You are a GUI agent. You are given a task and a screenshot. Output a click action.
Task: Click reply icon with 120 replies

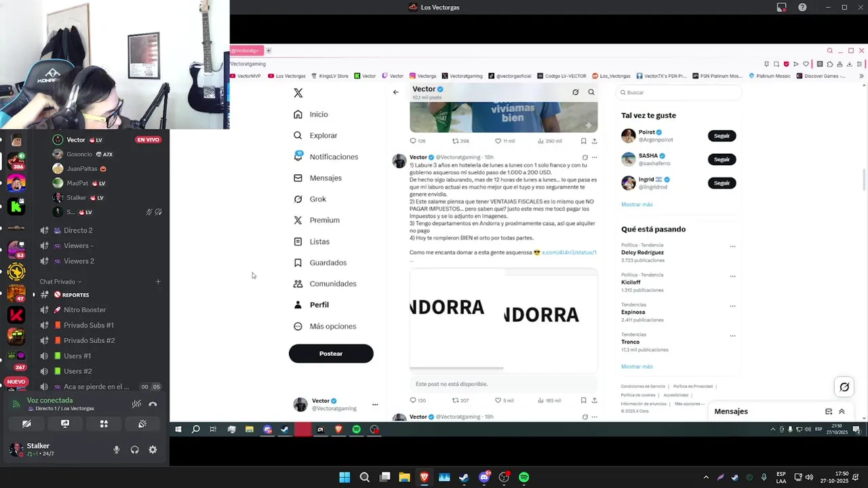click(x=413, y=401)
